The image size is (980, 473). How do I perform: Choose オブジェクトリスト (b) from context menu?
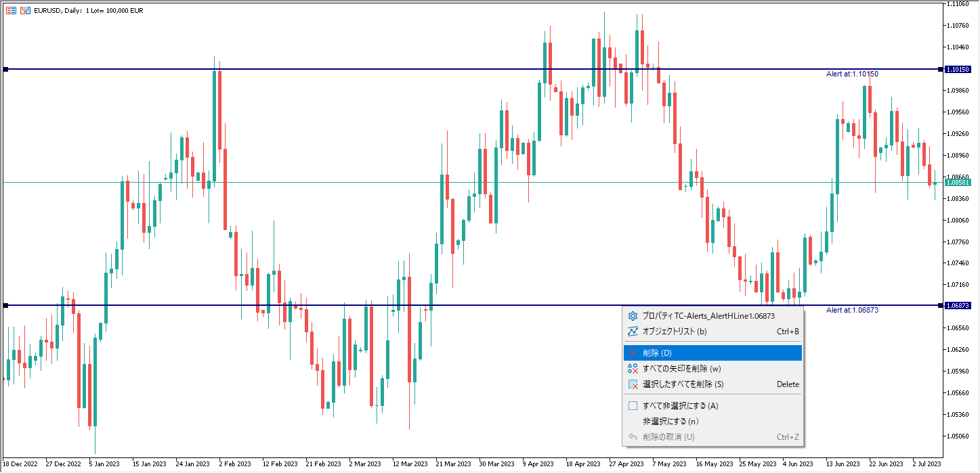click(x=712, y=332)
